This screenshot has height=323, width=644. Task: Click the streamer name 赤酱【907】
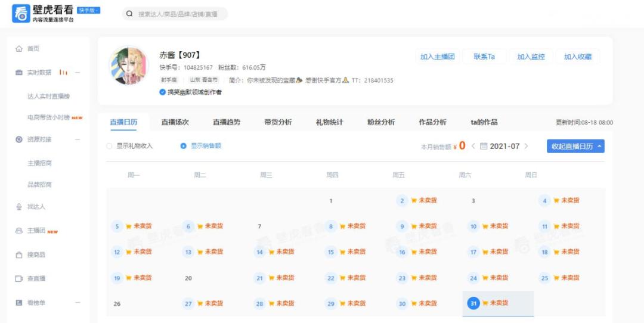pos(180,55)
